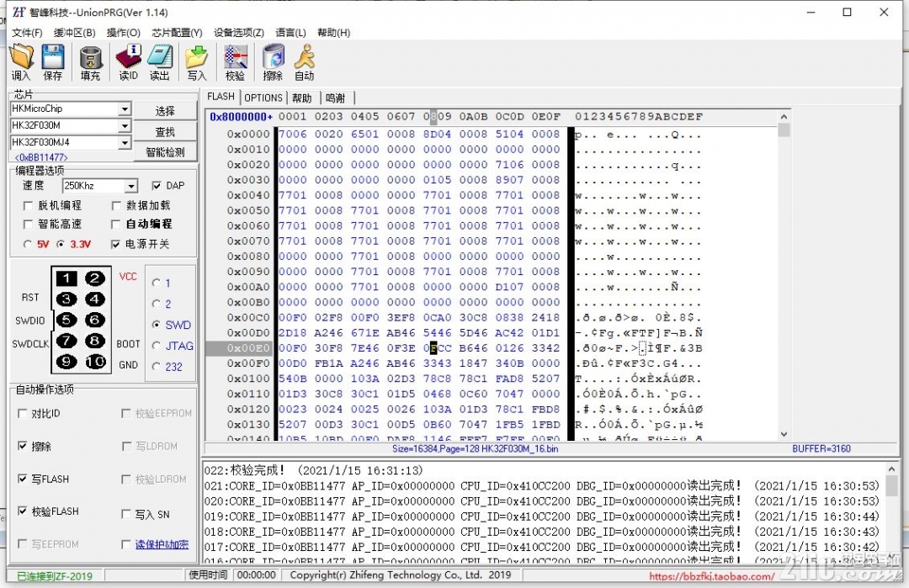Image resolution: width=909 pixels, height=588 pixels.
Task: Enable 数据加载 data loading checkbox
Action: coord(116,205)
